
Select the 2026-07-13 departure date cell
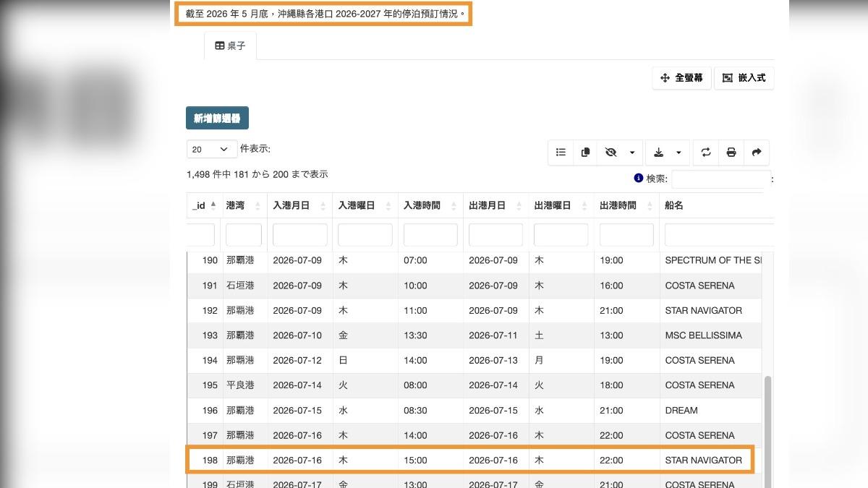pyautogui.click(x=496, y=360)
